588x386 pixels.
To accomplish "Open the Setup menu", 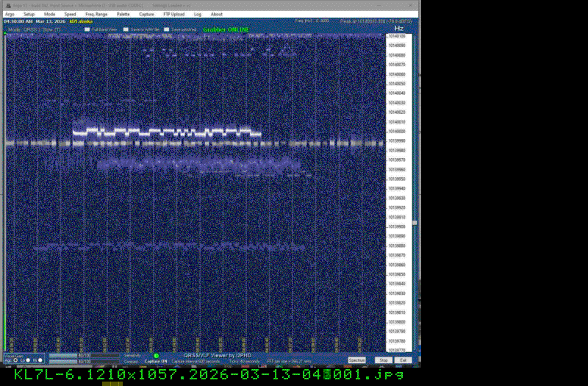I will [x=29, y=14].
